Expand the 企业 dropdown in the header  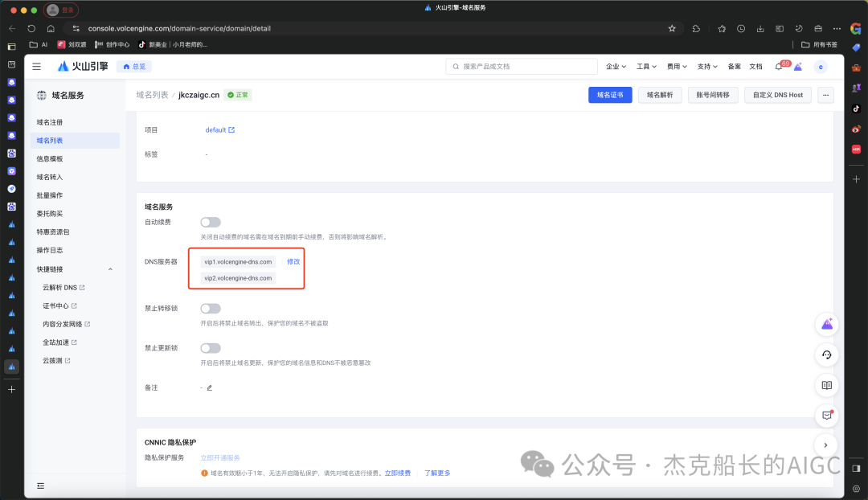coord(616,67)
